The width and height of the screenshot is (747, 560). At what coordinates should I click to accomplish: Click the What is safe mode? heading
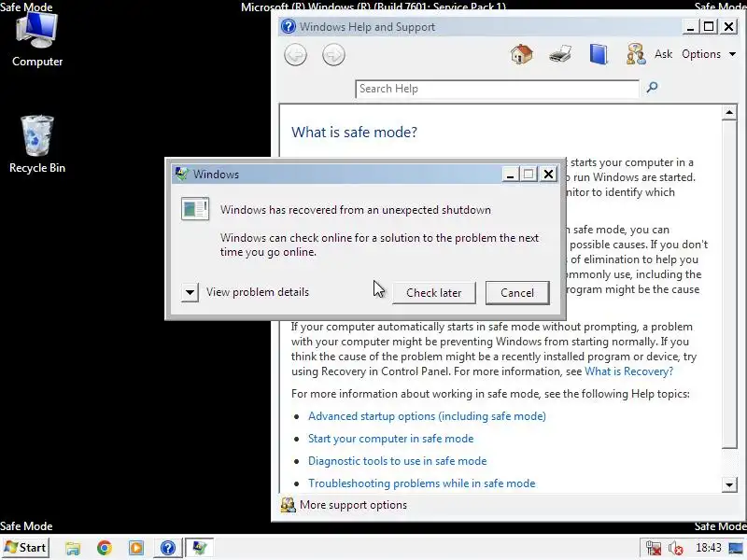point(354,132)
